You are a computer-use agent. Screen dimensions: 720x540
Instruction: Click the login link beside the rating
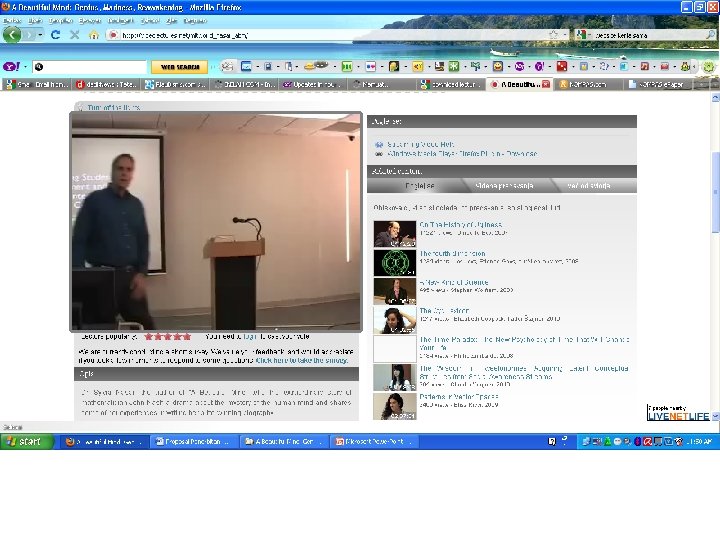pos(250,337)
